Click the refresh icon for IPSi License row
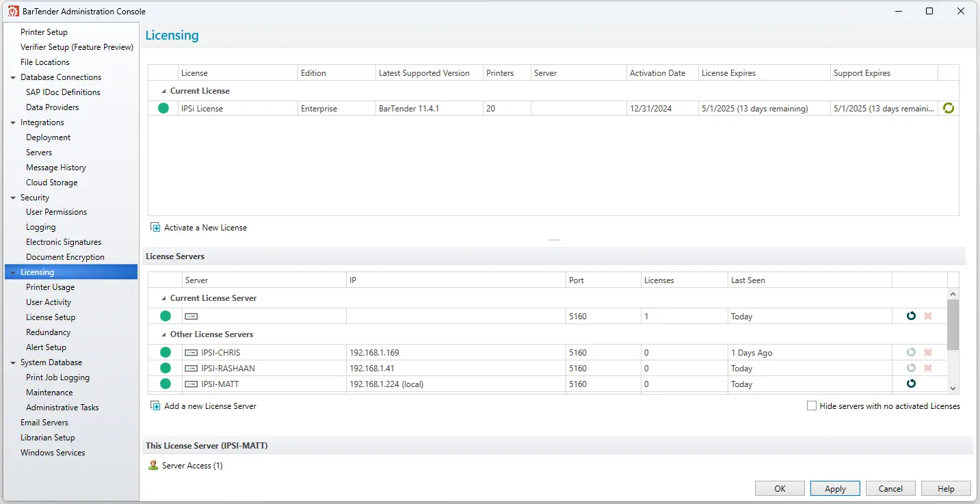The width and height of the screenshot is (980, 504). pos(948,108)
